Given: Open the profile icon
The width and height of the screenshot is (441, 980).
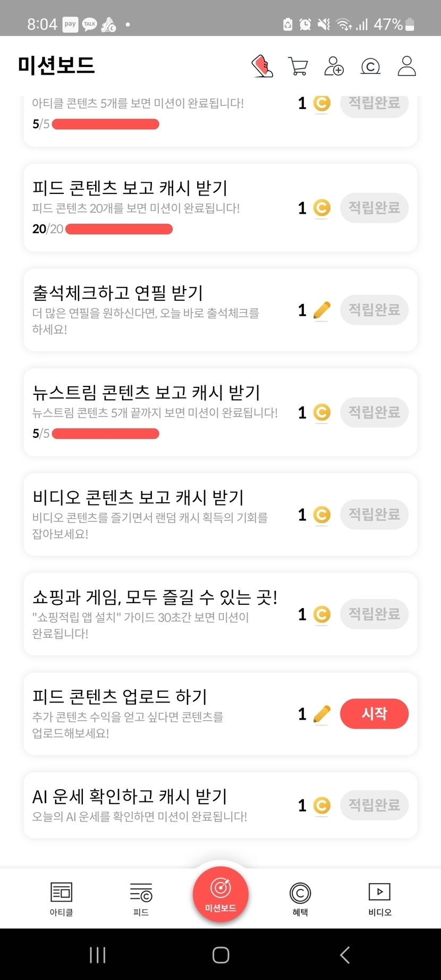Looking at the screenshot, I should pyautogui.click(x=406, y=66).
